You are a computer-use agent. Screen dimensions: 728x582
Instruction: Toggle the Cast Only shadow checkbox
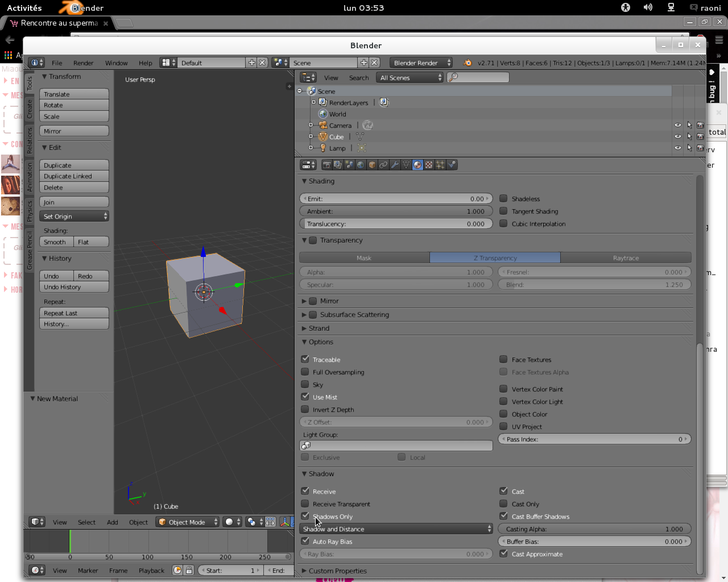(x=503, y=504)
